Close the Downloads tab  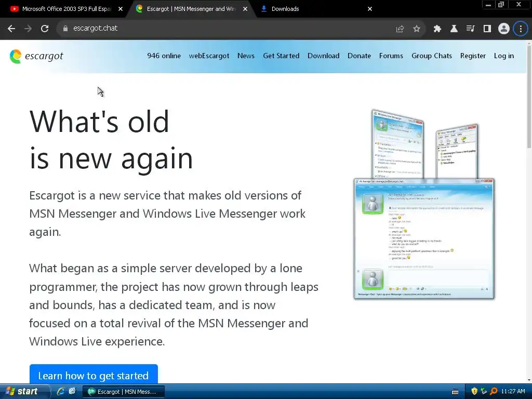point(370,9)
